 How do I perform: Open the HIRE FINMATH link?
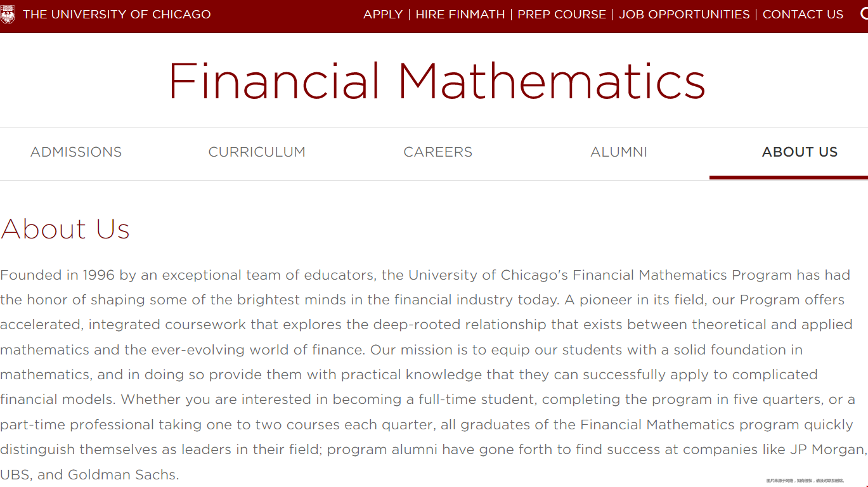point(460,14)
